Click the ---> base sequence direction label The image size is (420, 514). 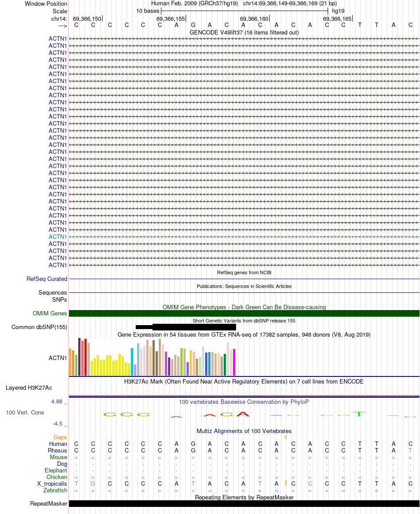[62, 26]
